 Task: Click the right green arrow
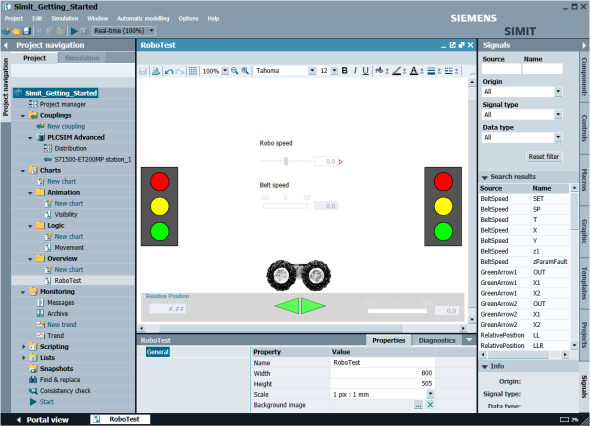313,306
